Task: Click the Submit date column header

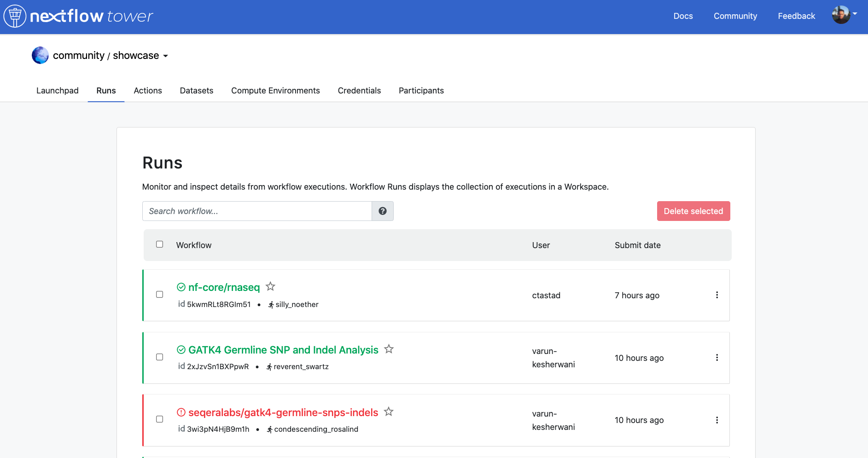Action: (637, 245)
